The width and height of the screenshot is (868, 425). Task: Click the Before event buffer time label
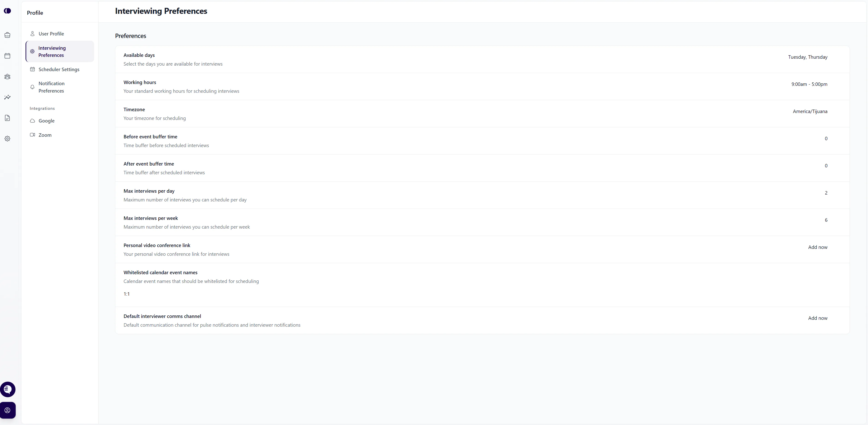(150, 137)
